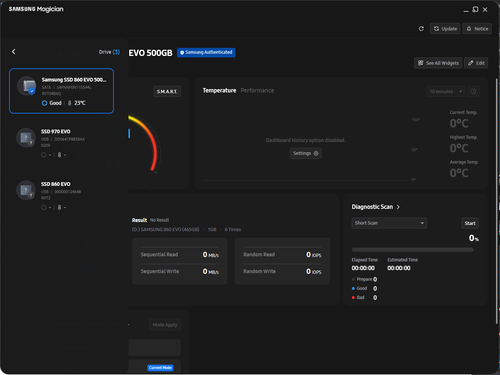Click the Bad sectors red indicator
Screen dimensions: 500x375
point(353,297)
